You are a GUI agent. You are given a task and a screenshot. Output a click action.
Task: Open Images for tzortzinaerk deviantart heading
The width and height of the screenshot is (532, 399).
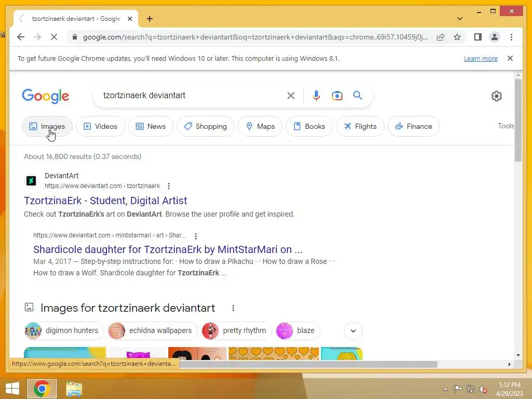tap(128, 308)
